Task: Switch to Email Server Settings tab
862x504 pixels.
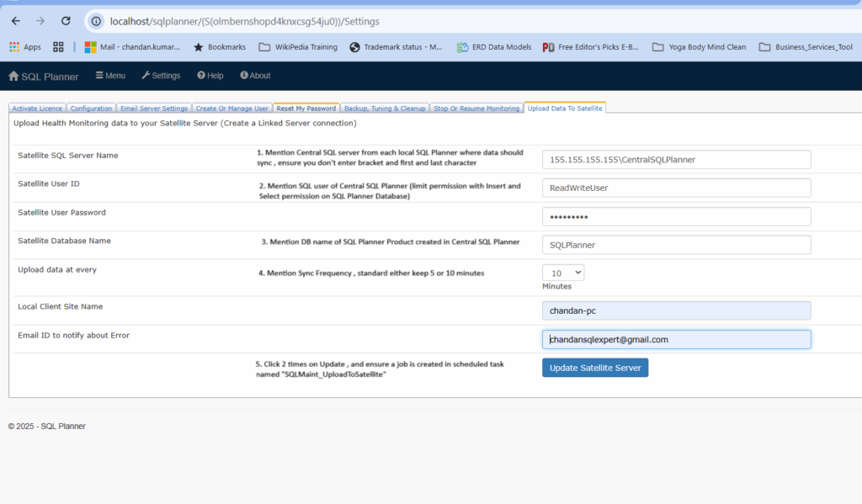Action: pyautogui.click(x=152, y=109)
